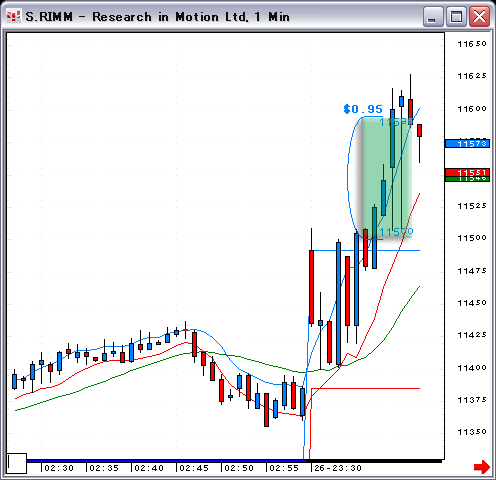496x480 pixels.
Task: Click the 11350 price axis label
Action: (x=472, y=432)
